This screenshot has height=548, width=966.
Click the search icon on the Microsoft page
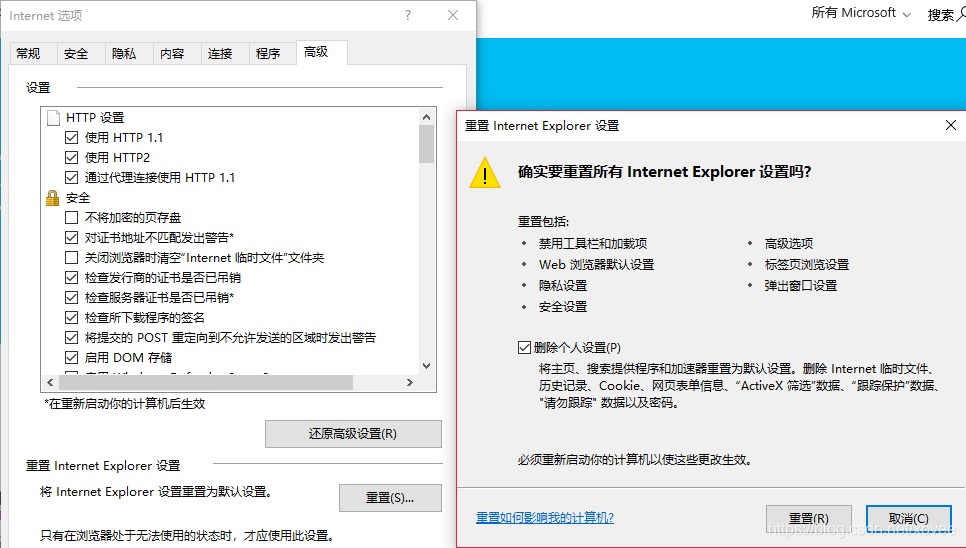[x=962, y=14]
